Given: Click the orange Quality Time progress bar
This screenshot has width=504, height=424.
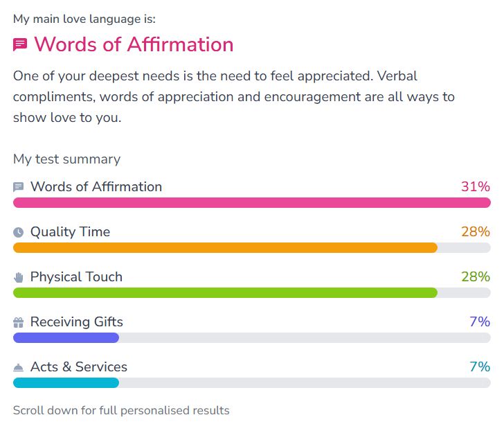Looking at the screenshot, I should click(225, 247).
